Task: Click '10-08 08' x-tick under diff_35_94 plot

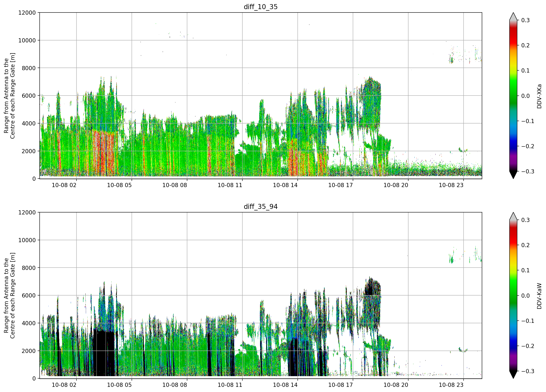Action: point(175,385)
